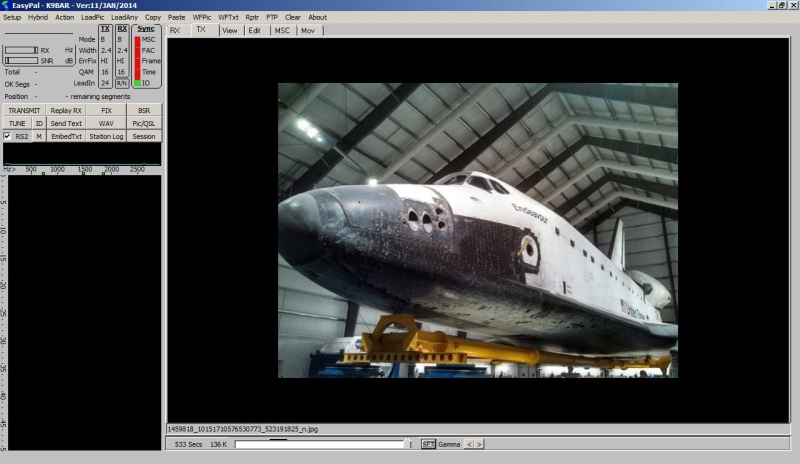Screen dimensions: 800x464
Task: Click the M button beside RS2
Action: click(x=39, y=136)
